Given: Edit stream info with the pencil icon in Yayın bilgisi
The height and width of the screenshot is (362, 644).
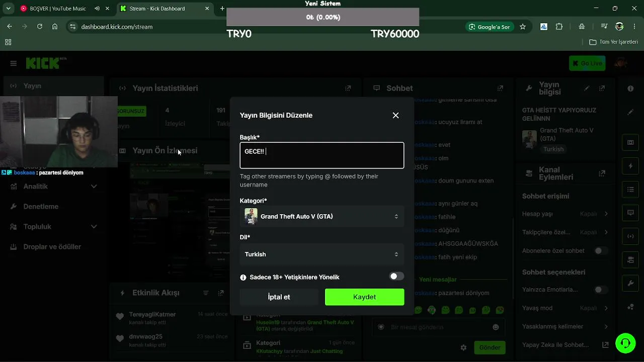Looking at the screenshot, I should pyautogui.click(x=587, y=88).
